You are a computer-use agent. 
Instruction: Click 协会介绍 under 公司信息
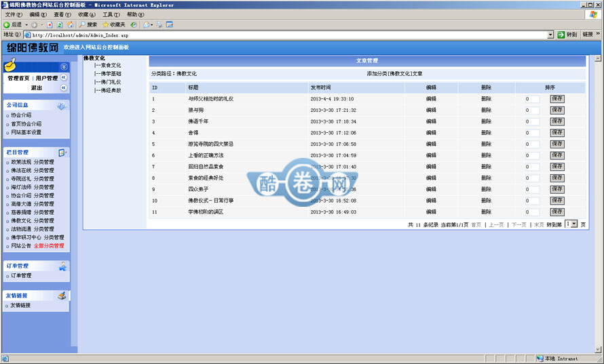pos(21,115)
